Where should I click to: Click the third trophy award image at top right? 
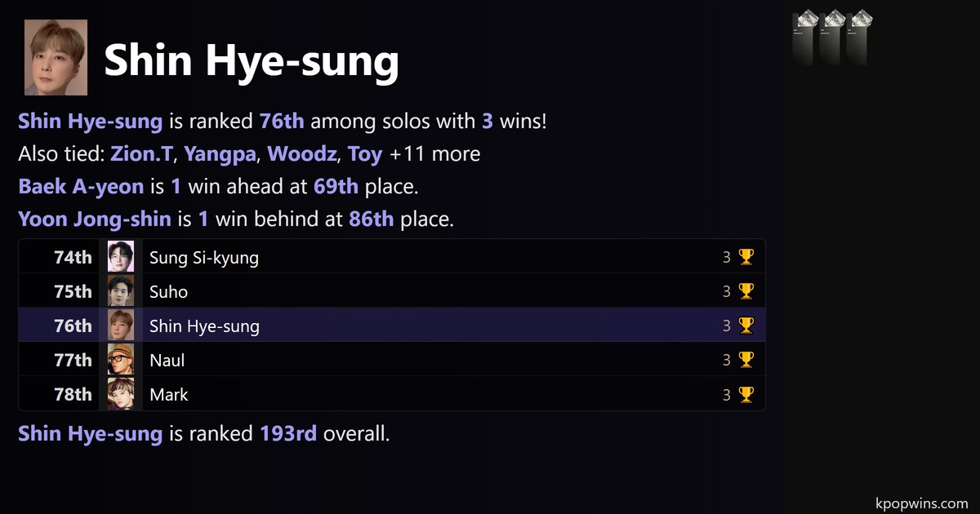(857, 37)
